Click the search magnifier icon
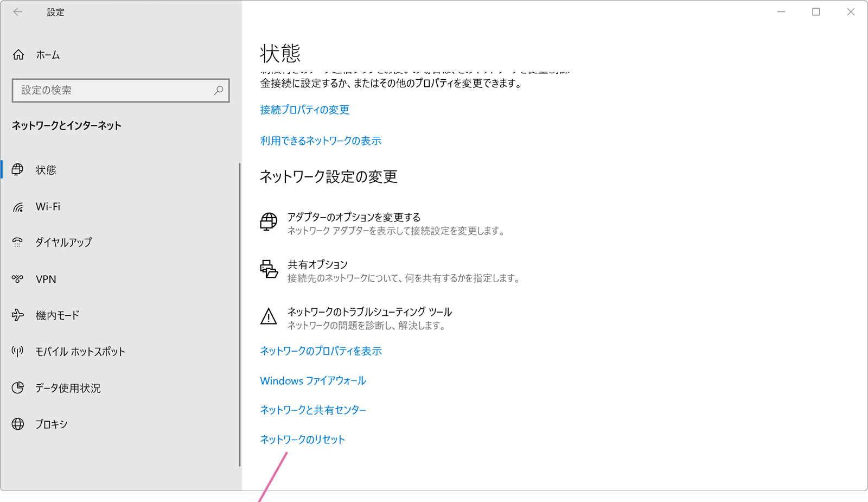The image size is (868, 502). click(x=219, y=90)
